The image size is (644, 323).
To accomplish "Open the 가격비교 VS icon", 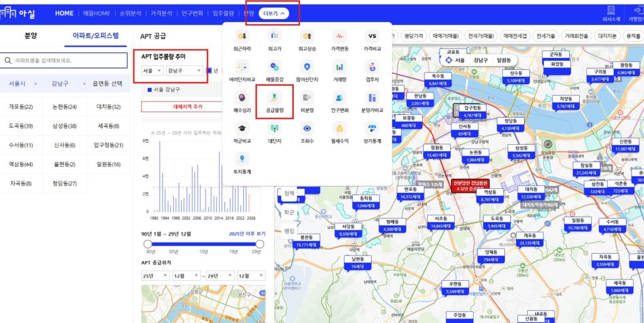I will point(372,37).
